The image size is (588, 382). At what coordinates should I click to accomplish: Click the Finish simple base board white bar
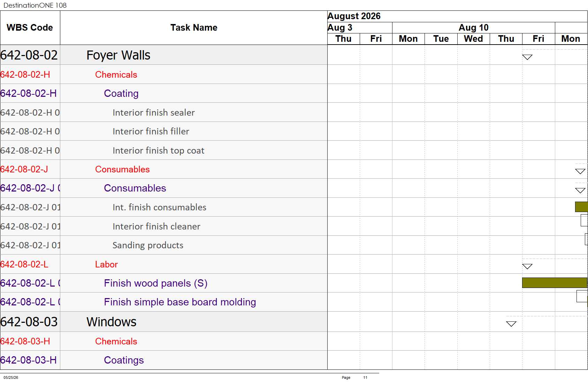(x=582, y=296)
